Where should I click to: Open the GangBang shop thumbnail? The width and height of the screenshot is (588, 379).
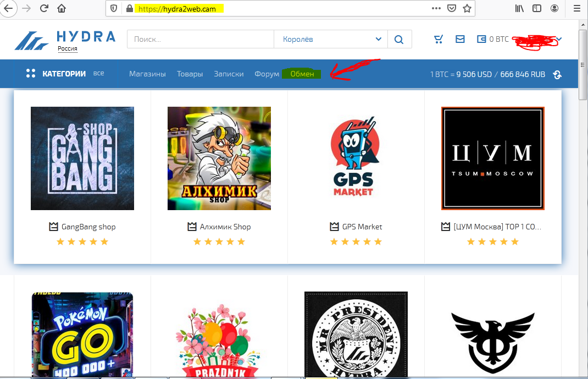82,158
